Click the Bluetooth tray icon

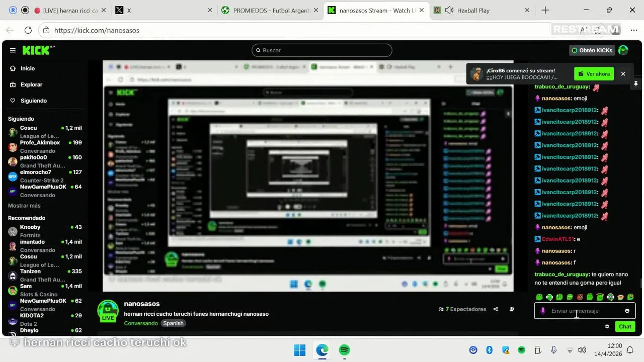click(489, 350)
